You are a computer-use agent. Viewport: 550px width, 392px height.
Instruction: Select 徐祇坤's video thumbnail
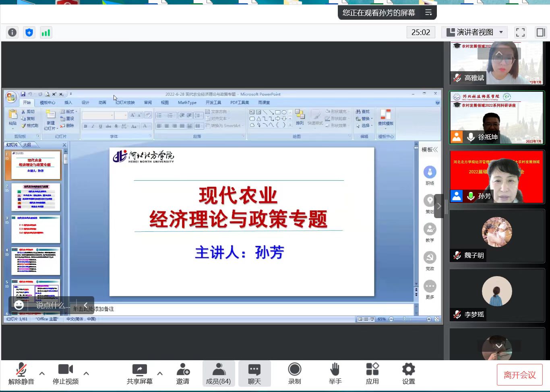[497, 118]
